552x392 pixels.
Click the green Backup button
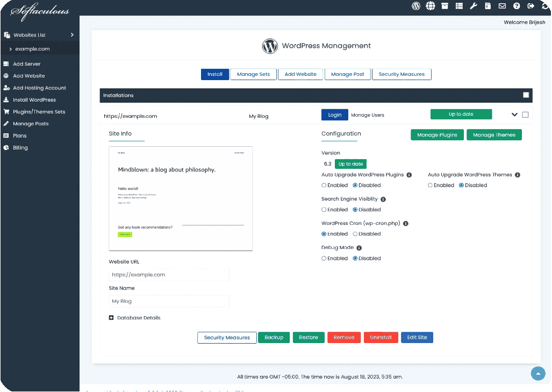274,338
